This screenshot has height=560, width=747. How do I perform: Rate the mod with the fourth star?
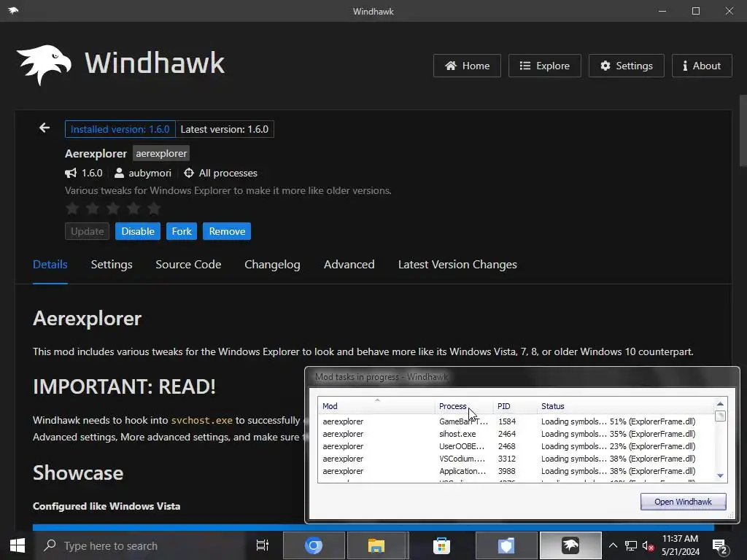134,208
